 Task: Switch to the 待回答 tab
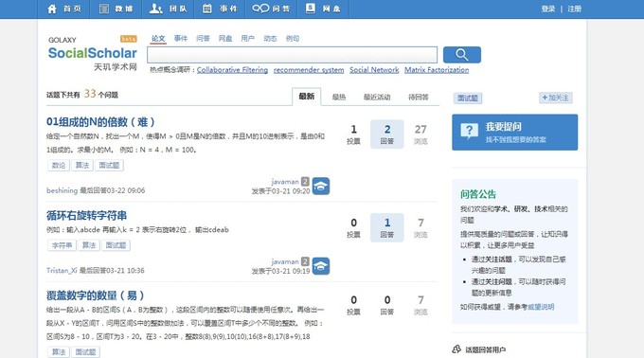click(418, 98)
